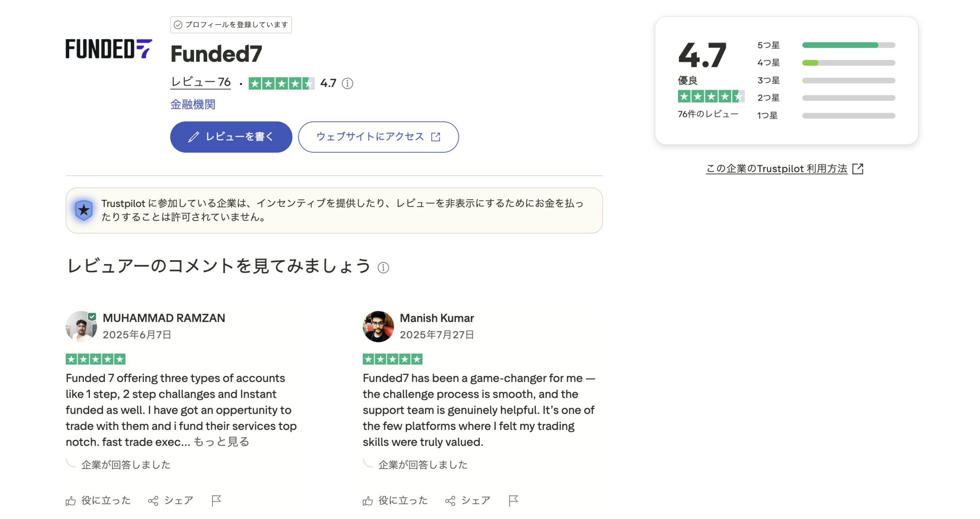Open the 金融機関 category link
Screen dimensions: 980x519
tap(193, 104)
